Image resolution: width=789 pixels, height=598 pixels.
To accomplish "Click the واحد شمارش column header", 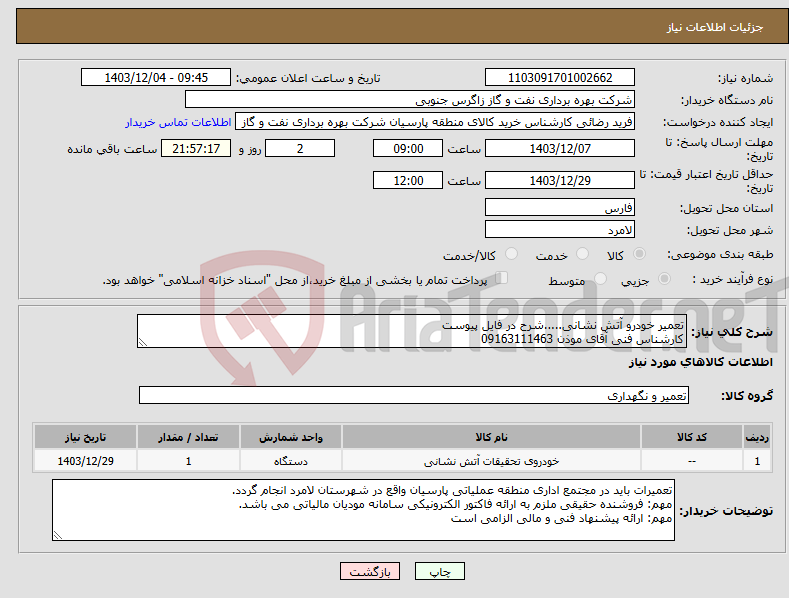I will 291,437.
